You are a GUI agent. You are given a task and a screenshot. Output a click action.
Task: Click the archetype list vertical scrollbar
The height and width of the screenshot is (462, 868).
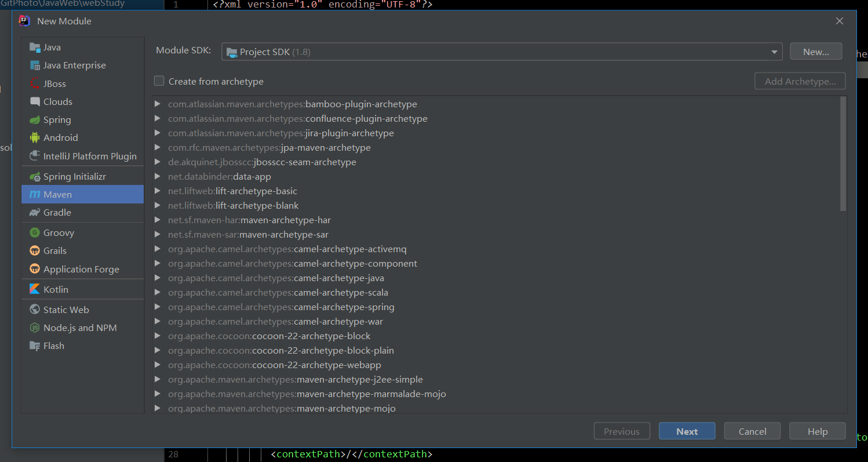point(843,154)
